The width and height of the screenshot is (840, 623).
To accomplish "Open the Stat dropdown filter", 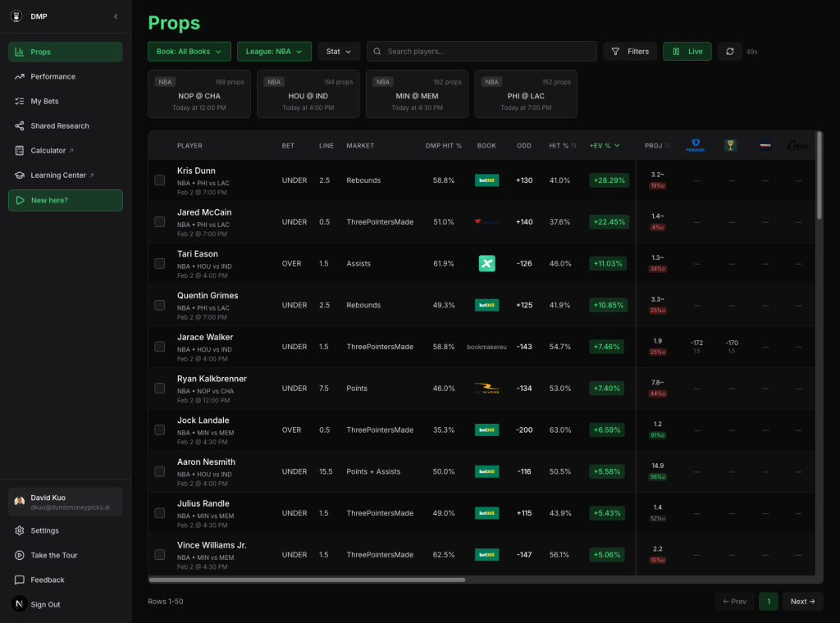I will click(339, 52).
